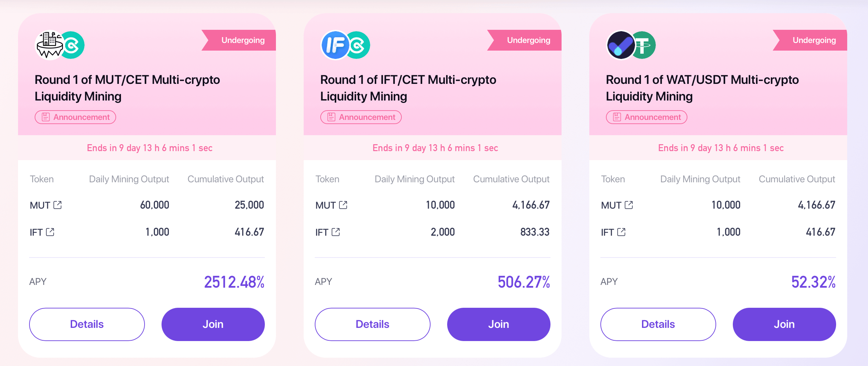View Details of WAT/USDT liquidity mining
The image size is (868, 366).
(658, 324)
